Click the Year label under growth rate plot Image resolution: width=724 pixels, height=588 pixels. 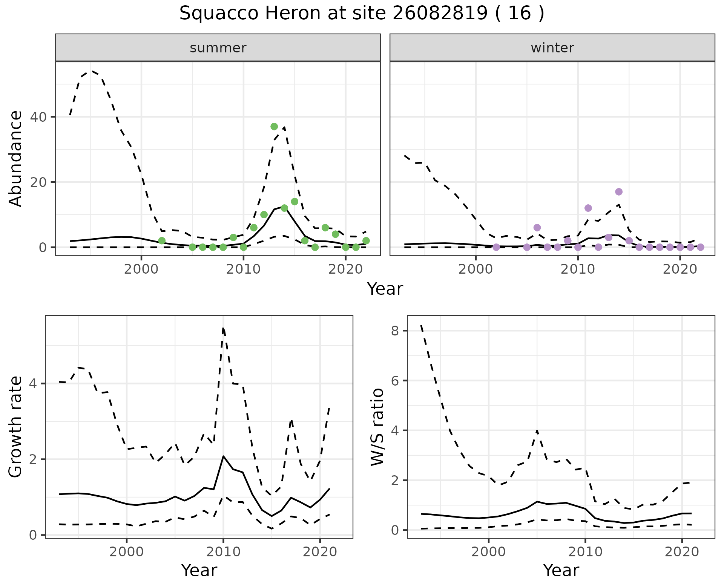point(199,570)
